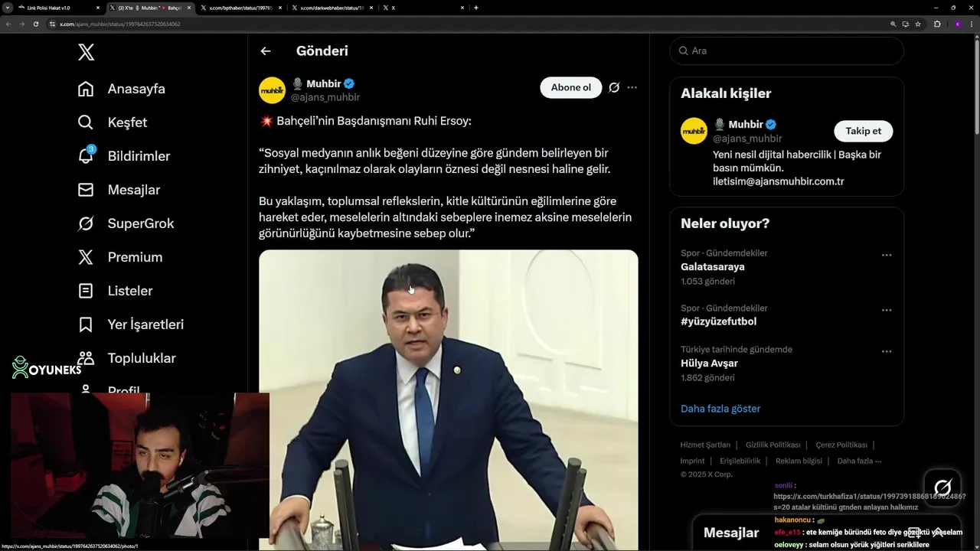Viewport: 980px width, 551px height.
Task: Follow Muhbir with Takip et button
Action: pyautogui.click(x=864, y=131)
